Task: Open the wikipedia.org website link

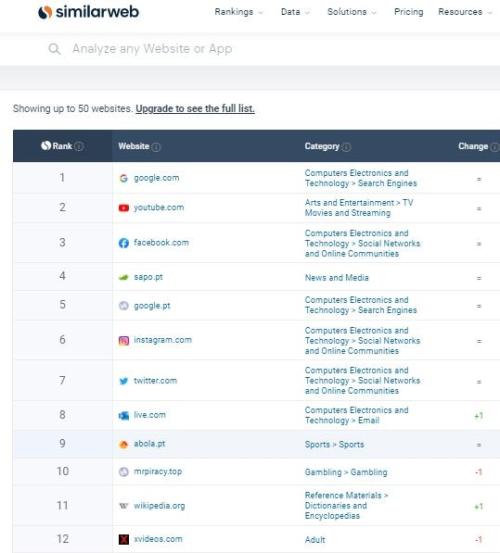Action: click(159, 506)
